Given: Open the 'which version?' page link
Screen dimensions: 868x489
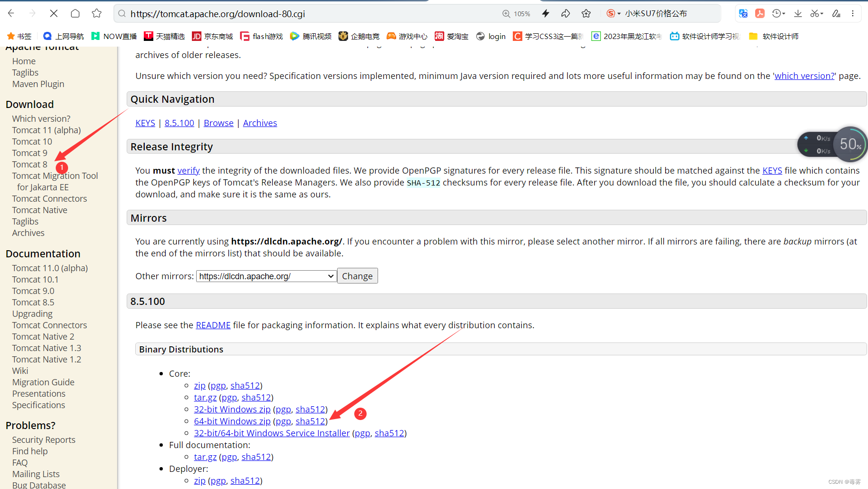Looking at the screenshot, I should click(805, 76).
